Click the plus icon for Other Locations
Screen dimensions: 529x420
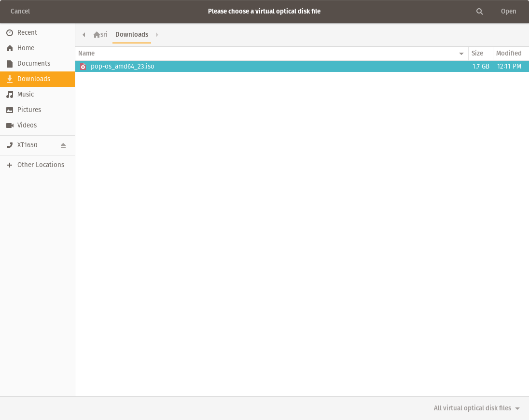click(x=10, y=165)
